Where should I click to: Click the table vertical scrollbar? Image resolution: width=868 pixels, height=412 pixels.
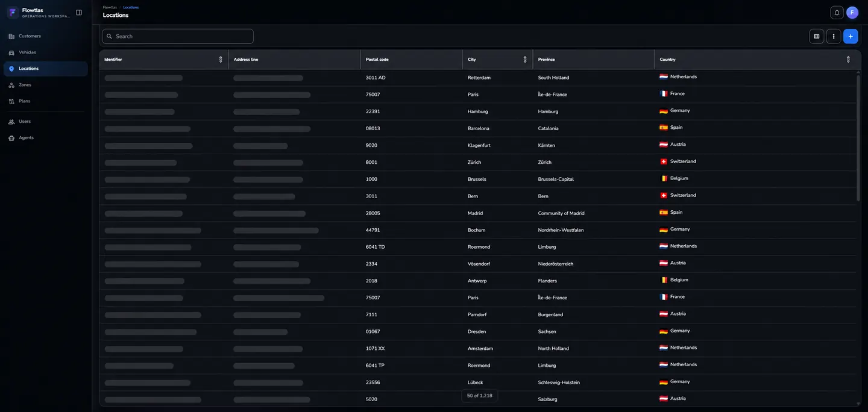point(858,138)
